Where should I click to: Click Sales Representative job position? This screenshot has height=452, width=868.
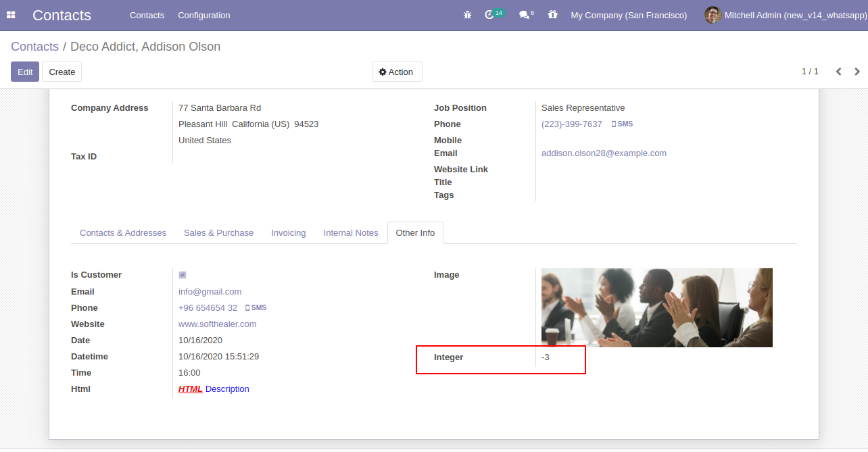click(x=583, y=108)
